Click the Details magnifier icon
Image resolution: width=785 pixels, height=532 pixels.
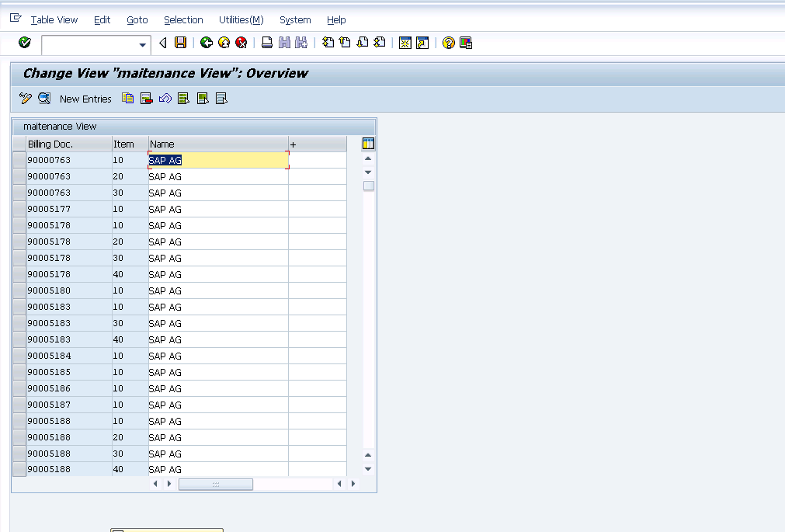(44, 98)
